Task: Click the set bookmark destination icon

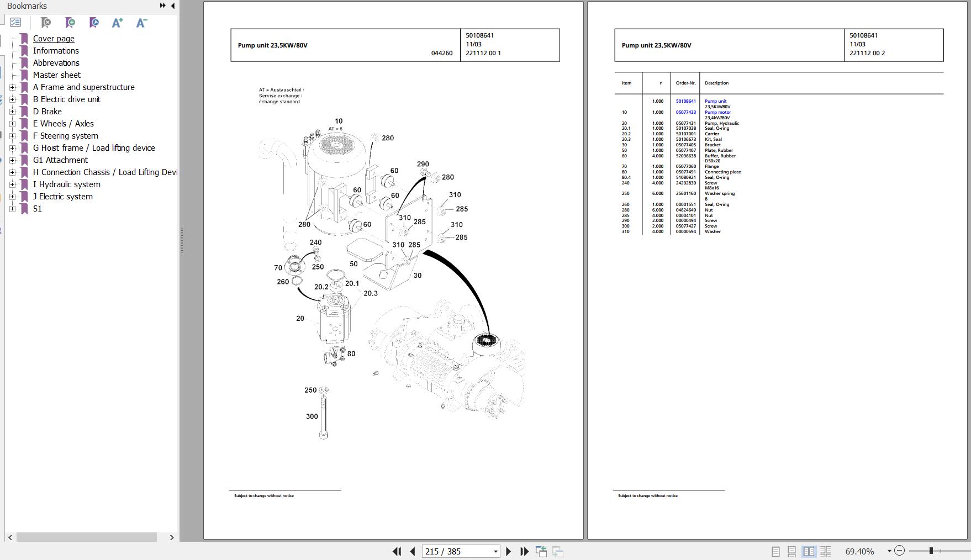Action: point(94,23)
